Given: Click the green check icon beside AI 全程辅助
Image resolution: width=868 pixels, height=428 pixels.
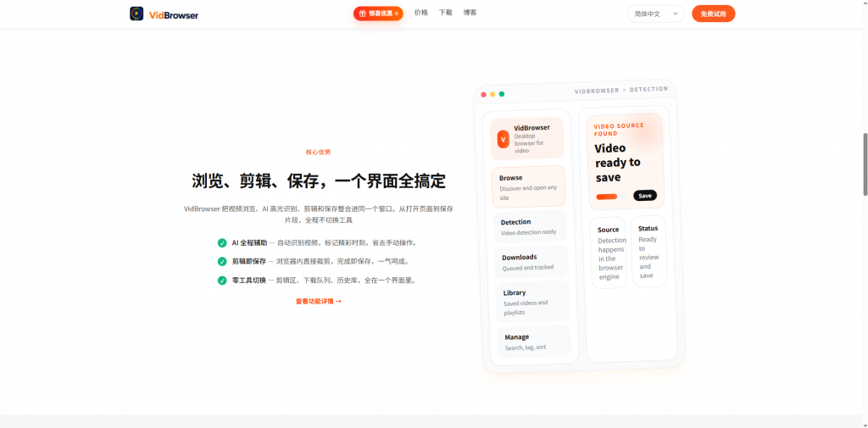Looking at the screenshot, I should pyautogui.click(x=222, y=242).
